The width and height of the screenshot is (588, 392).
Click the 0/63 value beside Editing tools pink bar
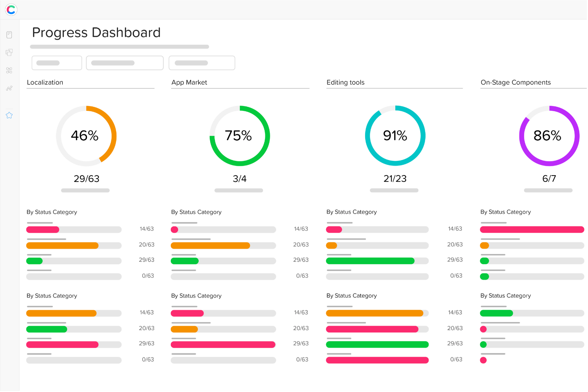pyautogui.click(x=456, y=359)
